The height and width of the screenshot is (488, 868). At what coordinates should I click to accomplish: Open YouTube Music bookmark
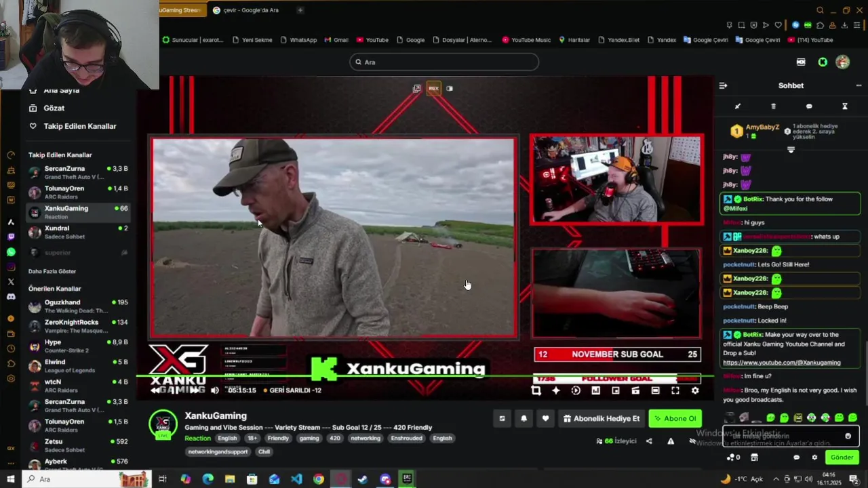pyautogui.click(x=526, y=40)
